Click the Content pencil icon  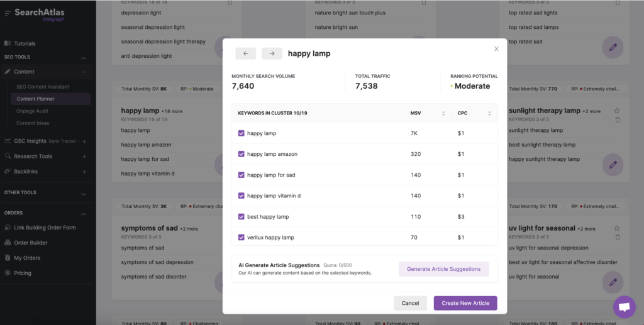[x=8, y=72]
